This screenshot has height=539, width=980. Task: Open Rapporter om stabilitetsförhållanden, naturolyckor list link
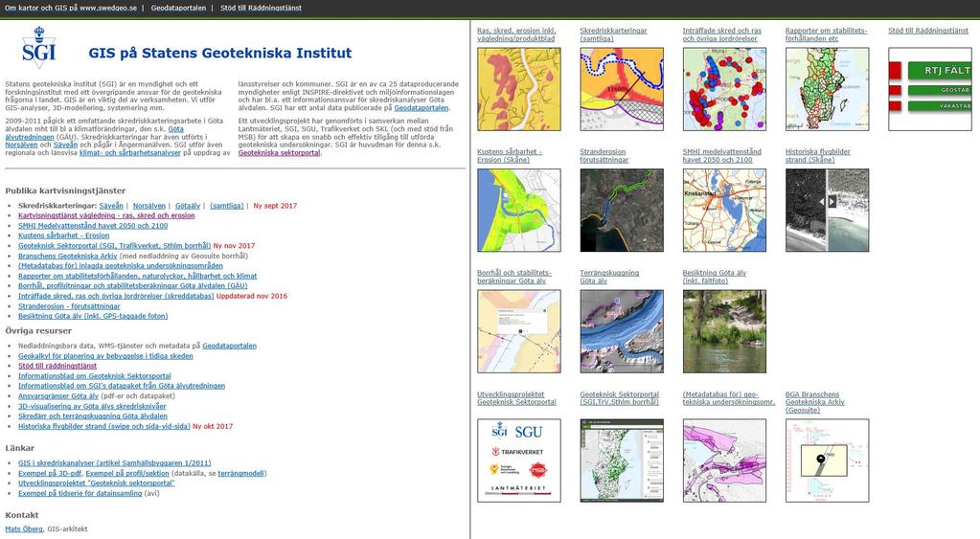138,276
